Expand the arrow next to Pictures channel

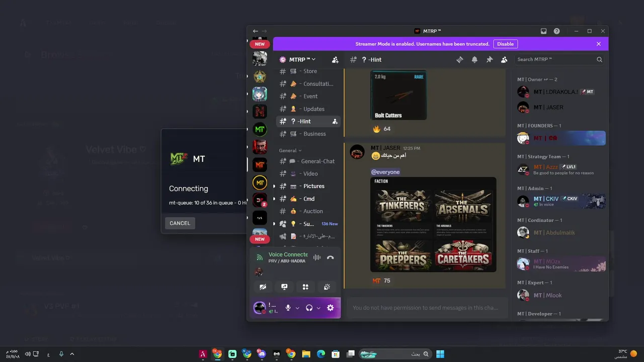point(274,186)
